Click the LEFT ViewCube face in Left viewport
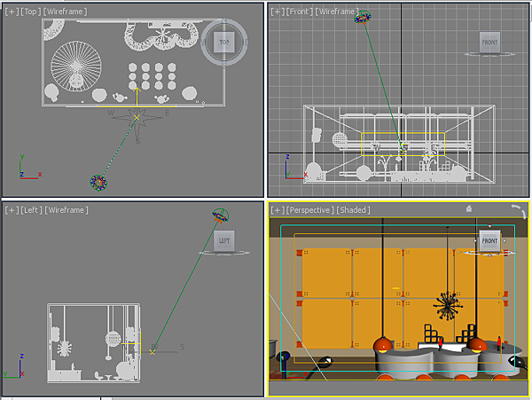This screenshot has width=532, height=400. pyautogui.click(x=224, y=241)
